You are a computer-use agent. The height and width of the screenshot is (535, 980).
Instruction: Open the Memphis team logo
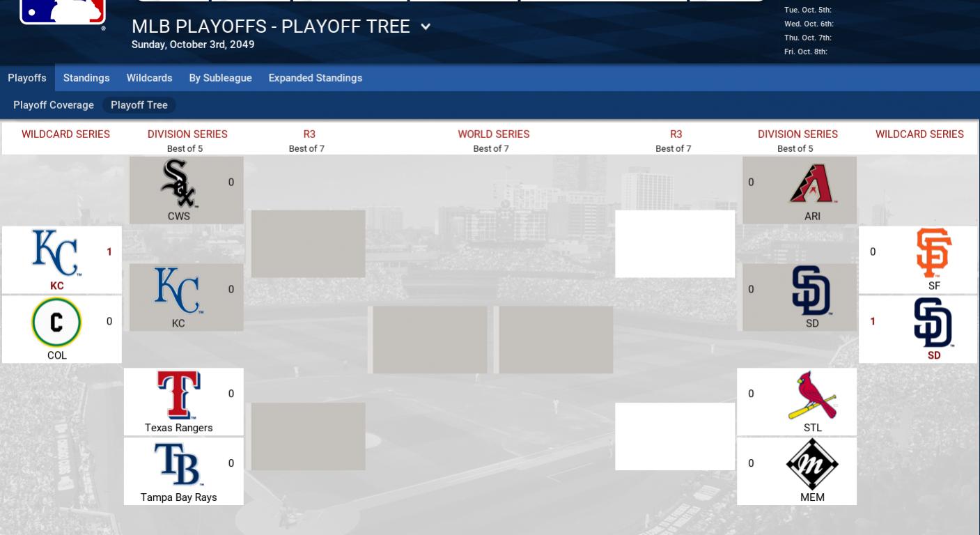click(x=812, y=465)
